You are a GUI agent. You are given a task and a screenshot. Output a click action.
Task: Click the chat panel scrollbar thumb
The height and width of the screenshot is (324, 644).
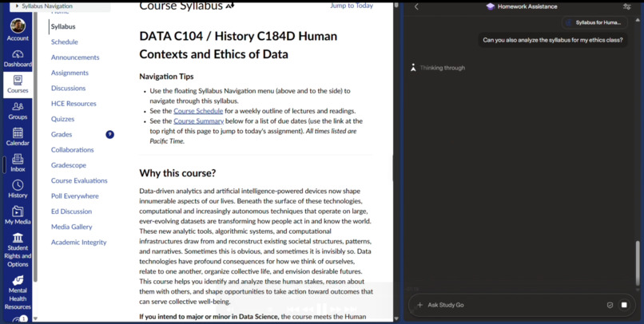click(638, 263)
